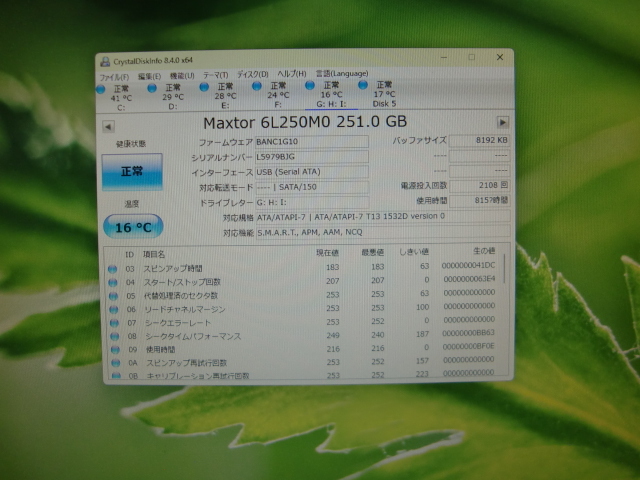The height and width of the screenshot is (480, 640).
Task: Click the CrystalDiskInfo title bar icon
Action: pos(105,62)
